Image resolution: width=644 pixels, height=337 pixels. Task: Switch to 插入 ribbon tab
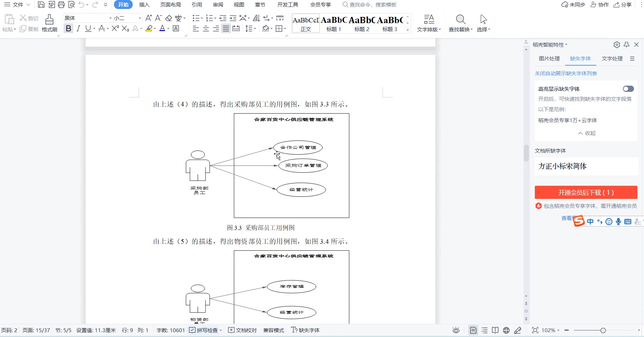click(144, 4)
